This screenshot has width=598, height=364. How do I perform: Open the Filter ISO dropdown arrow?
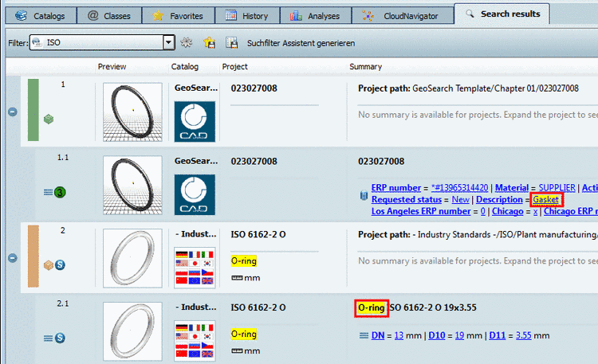168,42
